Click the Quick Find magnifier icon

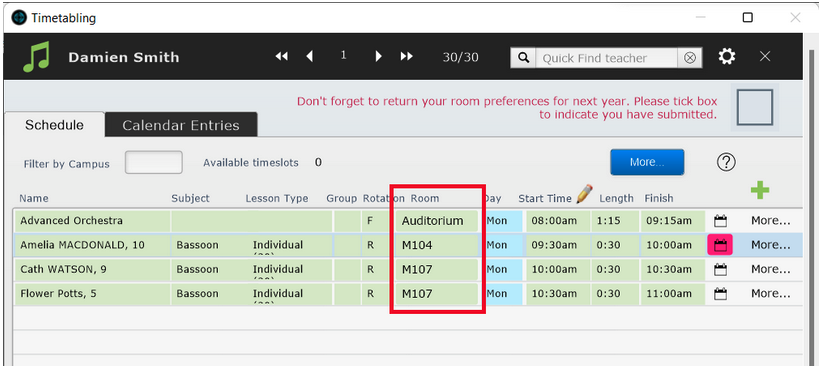coord(523,58)
